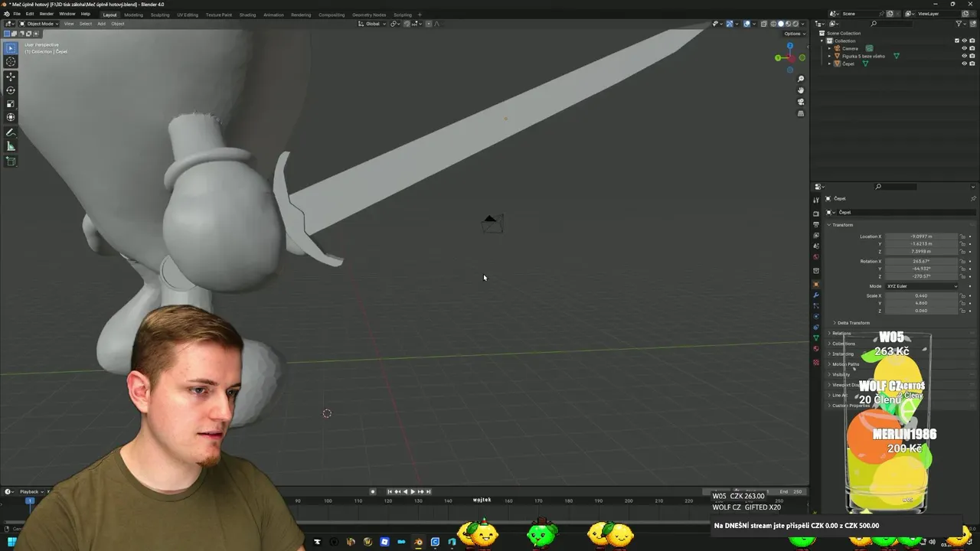Select the Add Cube tool
Screen dimensions: 980x551
click(11, 161)
